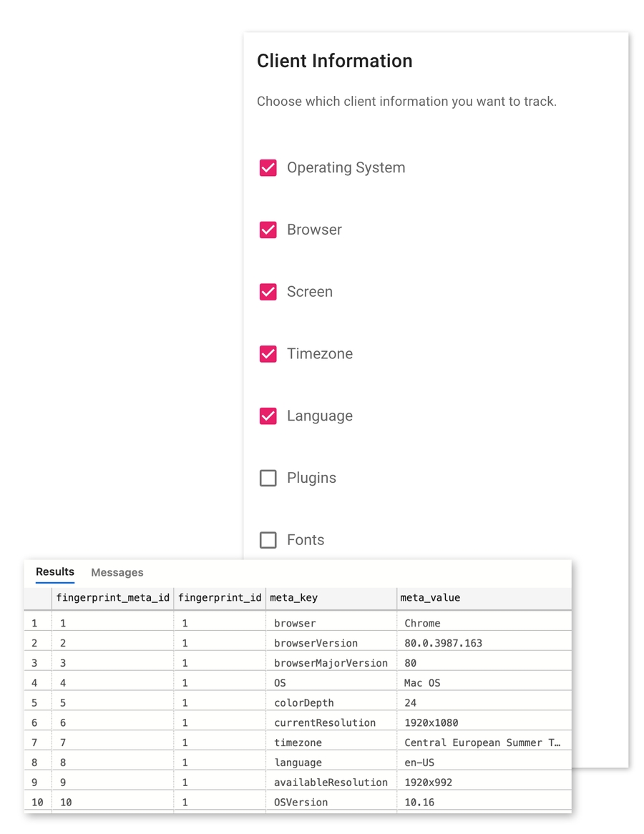Click the row number 5 selector
644x834 pixels.
click(x=36, y=702)
